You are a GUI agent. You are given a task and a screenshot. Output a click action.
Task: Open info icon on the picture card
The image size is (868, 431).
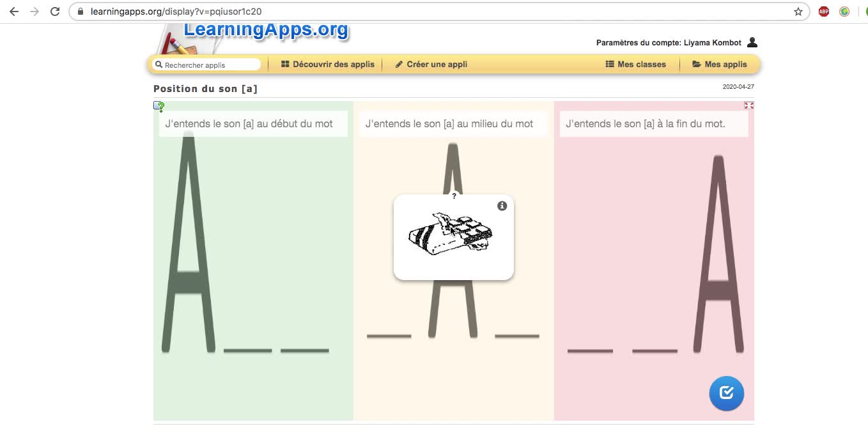[x=502, y=206]
